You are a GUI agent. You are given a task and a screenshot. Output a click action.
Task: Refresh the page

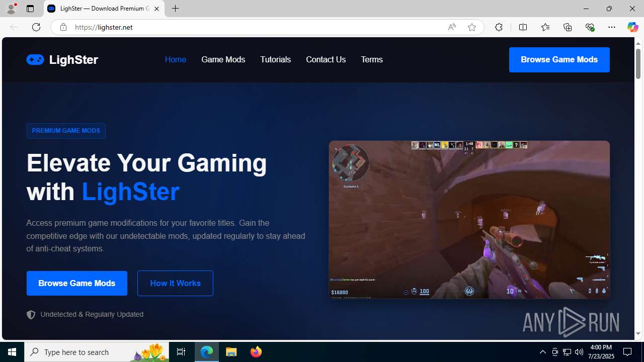click(36, 27)
